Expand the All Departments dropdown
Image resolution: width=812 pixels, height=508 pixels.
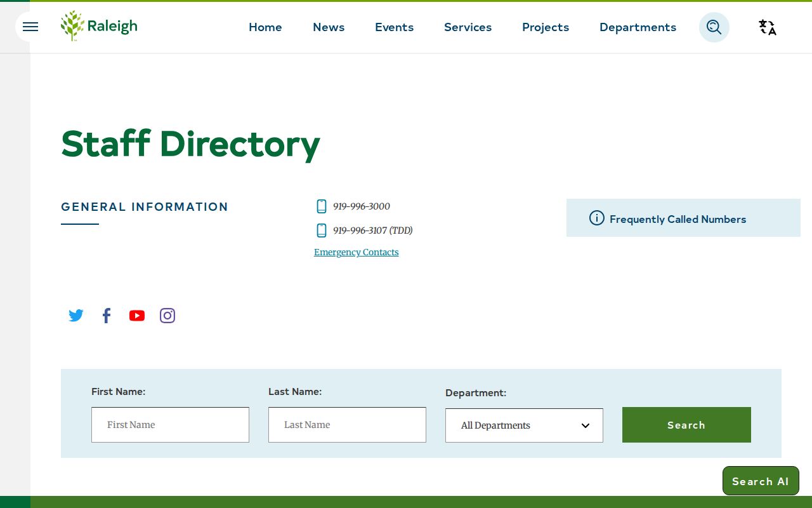click(x=524, y=425)
